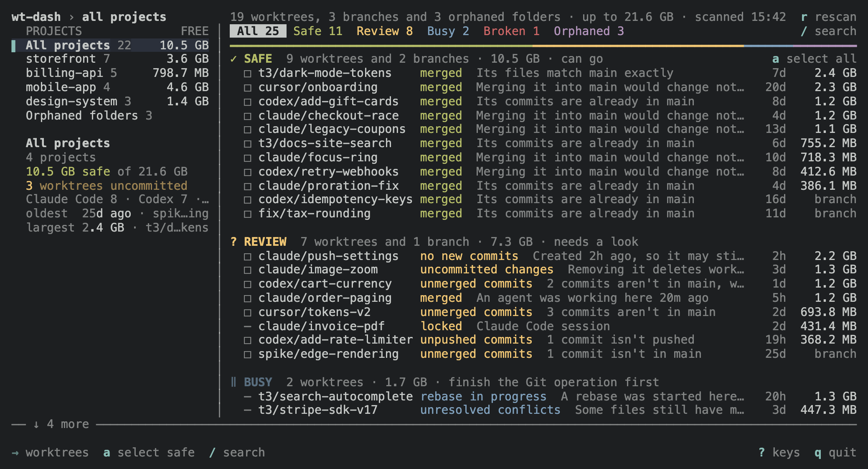The height and width of the screenshot is (469, 868).
Task: Click the SAFE section checkmark header
Action: click(251, 59)
